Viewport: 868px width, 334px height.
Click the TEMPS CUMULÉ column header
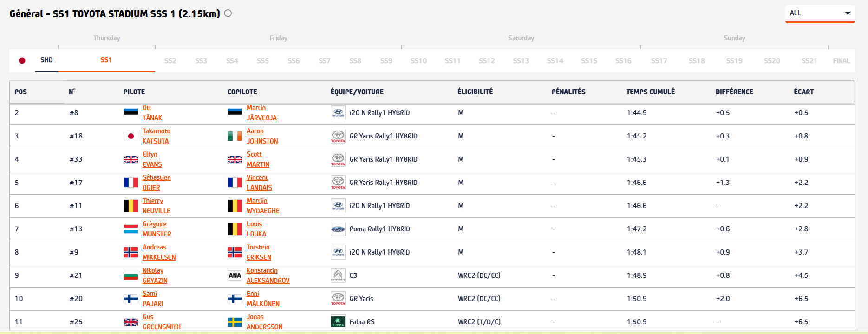coord(650,92)
